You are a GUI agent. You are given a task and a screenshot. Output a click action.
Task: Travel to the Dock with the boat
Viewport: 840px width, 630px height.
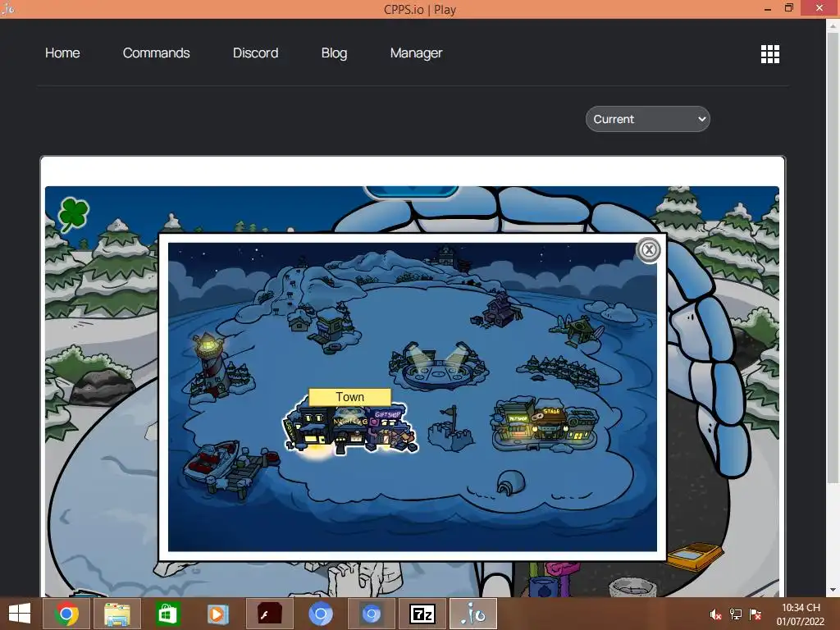(x=230, y=468)
